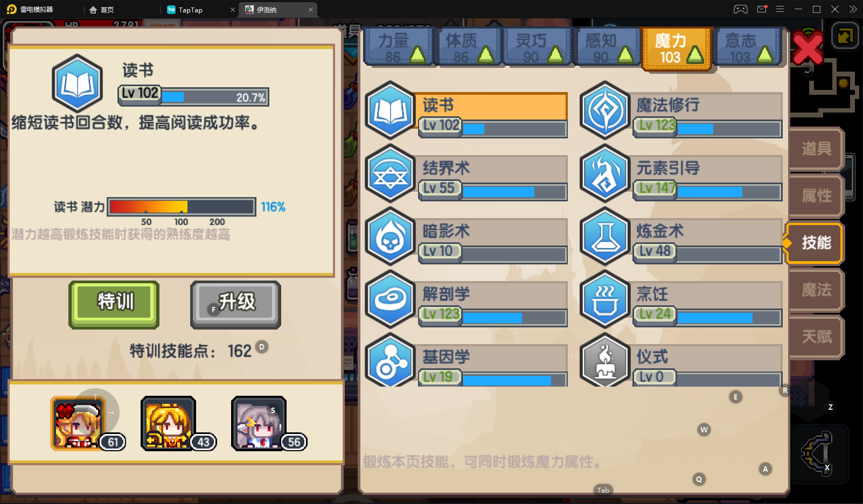Click the 读书 潜力 gradient bar
Screen dimensions: 863x504
coord(182,207)
